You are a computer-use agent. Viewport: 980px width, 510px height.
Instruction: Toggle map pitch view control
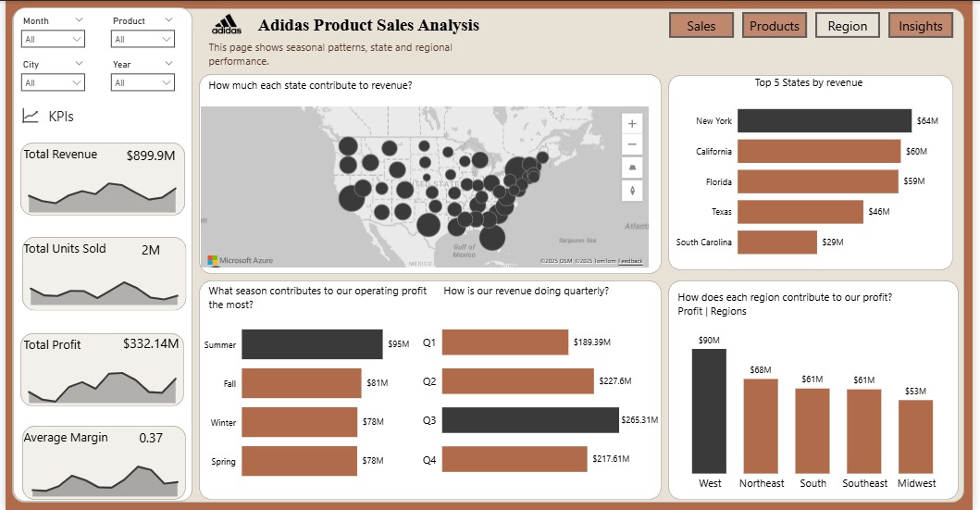(x=632, y=168)
